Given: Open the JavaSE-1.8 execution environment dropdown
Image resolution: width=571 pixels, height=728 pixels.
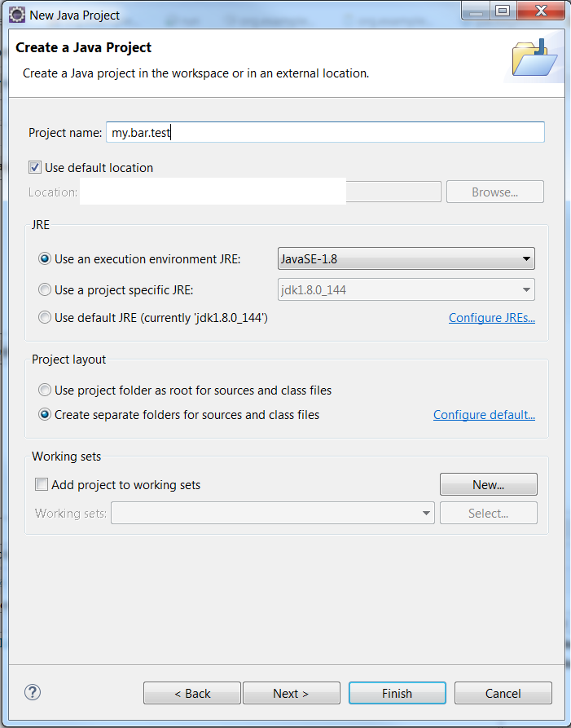Looking at the screenshot, I should coord(405,258).
